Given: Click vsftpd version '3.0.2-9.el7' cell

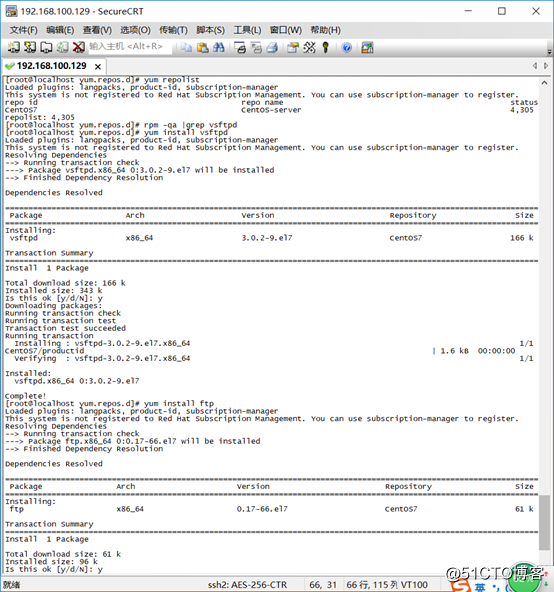Looking at the screenshot, I should 267,238.
